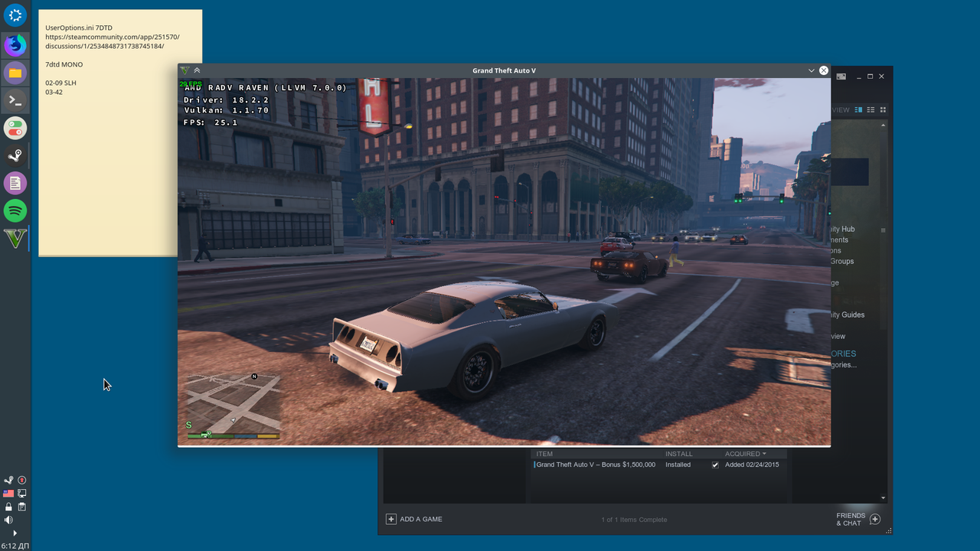The image size is (980, 551).
Task: Open the purple notes app icon
Action: point(15,183)
